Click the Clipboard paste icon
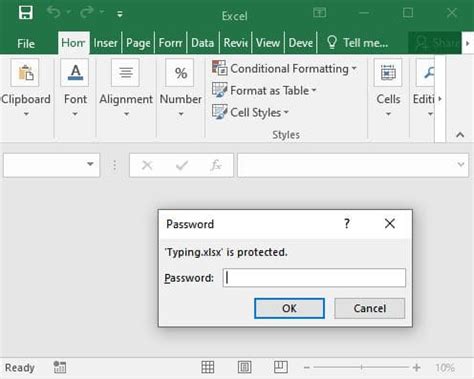474x379 pixels. [25, 73]
